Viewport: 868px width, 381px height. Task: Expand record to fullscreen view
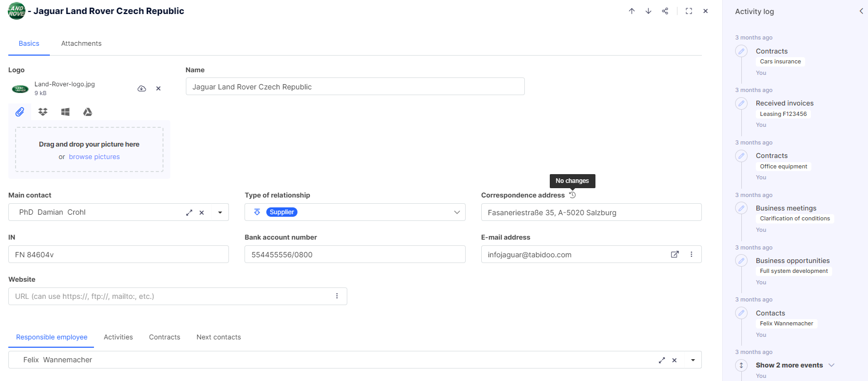[x=689, y=11]
